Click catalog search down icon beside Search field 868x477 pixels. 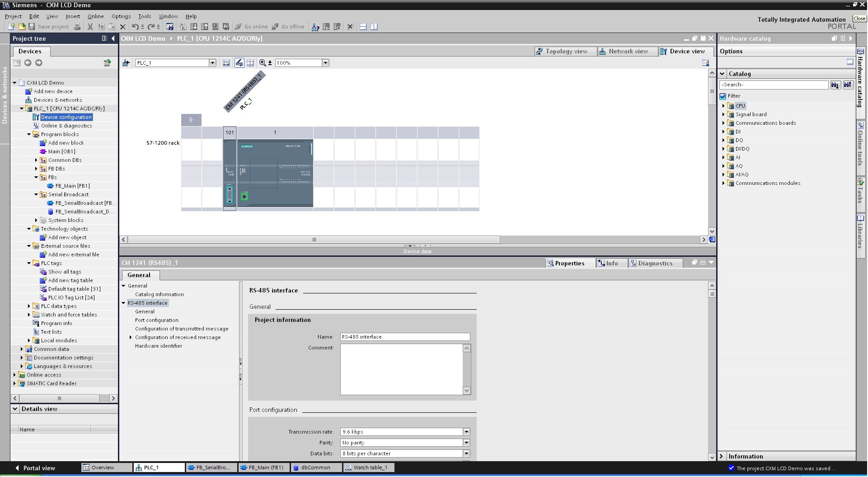click(x=835, y=85)
